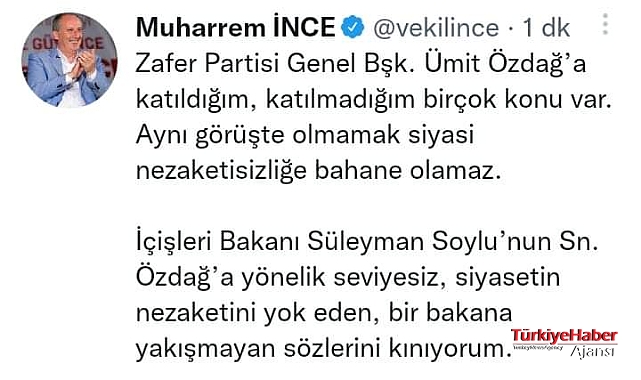This screenshot has height=380, width=641.
Task: Click the phrase nezaketini yok eden
Action: point(258,313)
